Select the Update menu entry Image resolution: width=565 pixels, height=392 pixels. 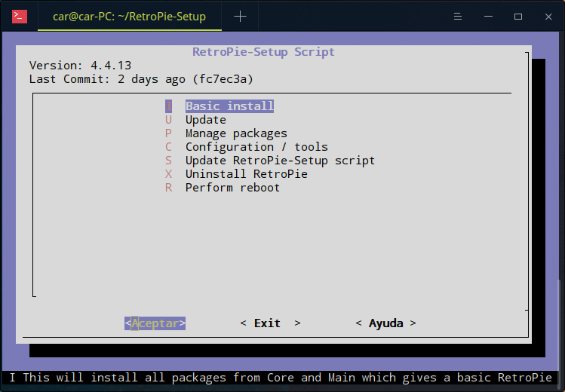pos(205,120)
